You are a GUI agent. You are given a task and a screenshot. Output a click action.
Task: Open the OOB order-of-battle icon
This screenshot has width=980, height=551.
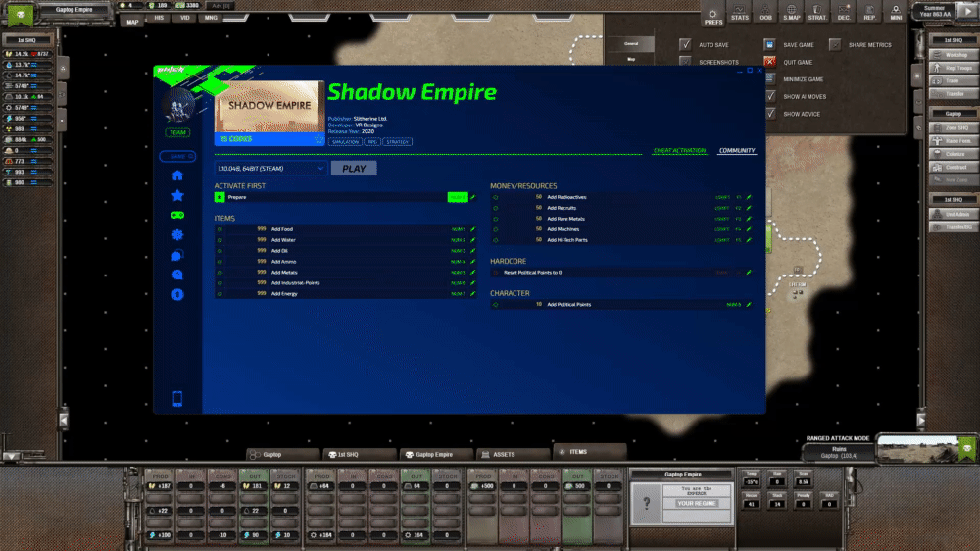[x=765, y=13]
